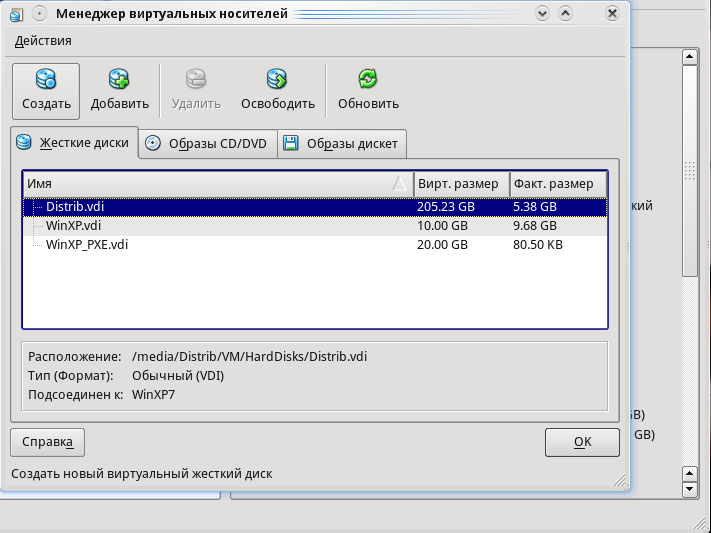
Task: Click the 205.23 GB virtual size cell
Action: click(446, 207)
